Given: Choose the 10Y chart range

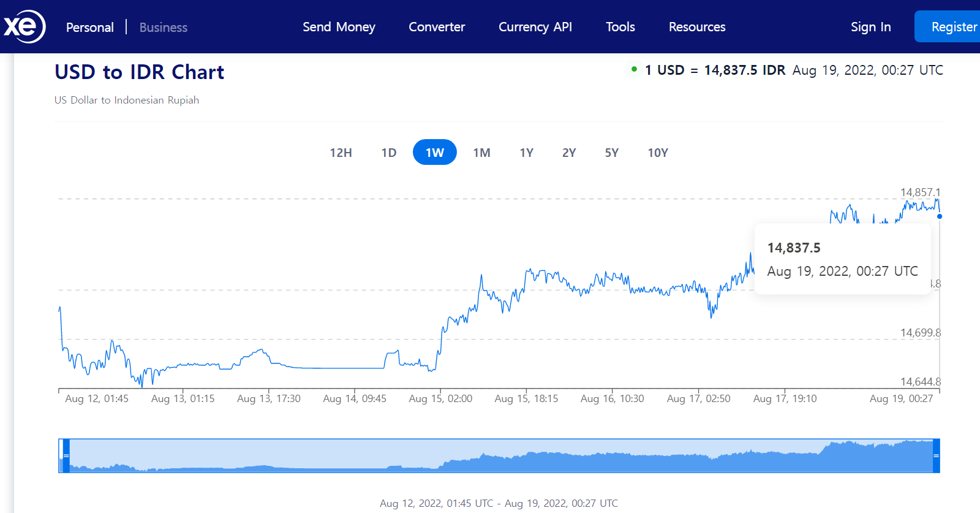Looking at the screenshot, I should [x=658, y=153].
